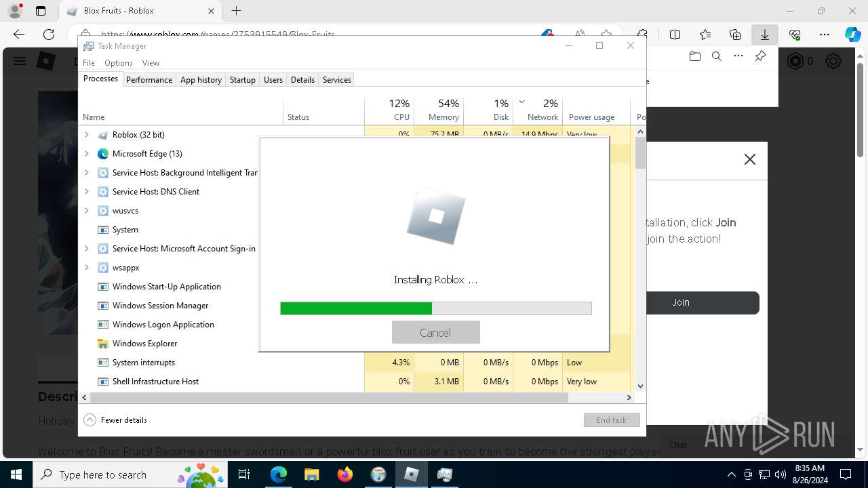Sort processes by Memory column

tap(439, 110)
